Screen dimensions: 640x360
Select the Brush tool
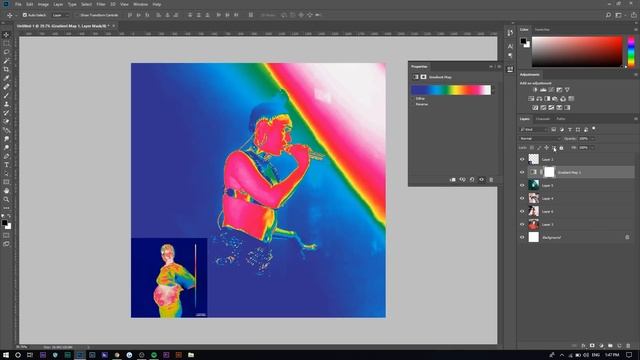6,96
